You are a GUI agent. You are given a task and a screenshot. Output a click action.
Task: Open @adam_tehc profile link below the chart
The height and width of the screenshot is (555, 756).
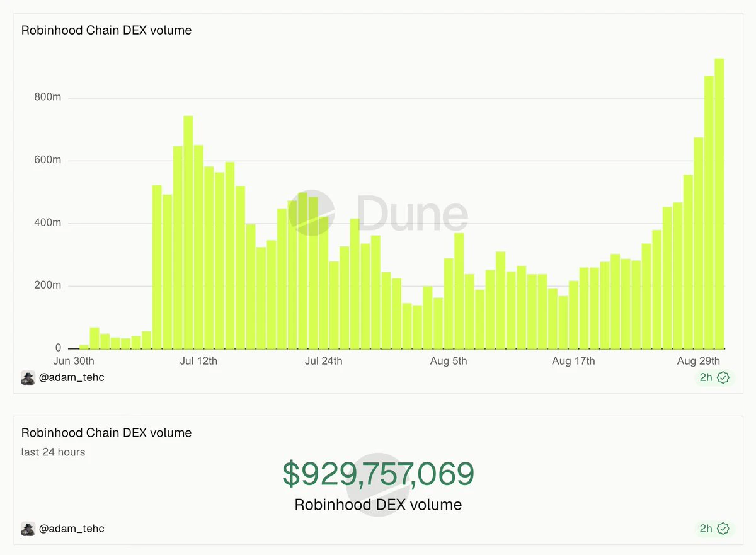point(71,378)
